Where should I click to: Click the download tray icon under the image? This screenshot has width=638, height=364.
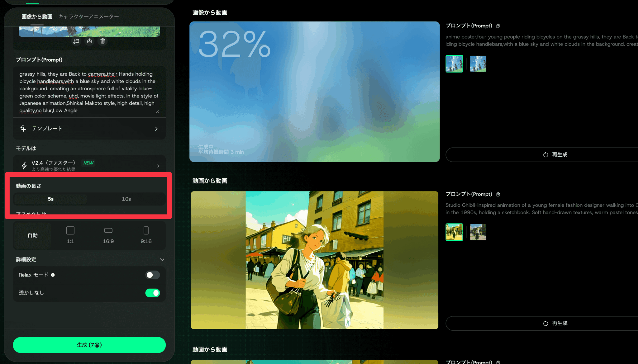coord(89,41)
